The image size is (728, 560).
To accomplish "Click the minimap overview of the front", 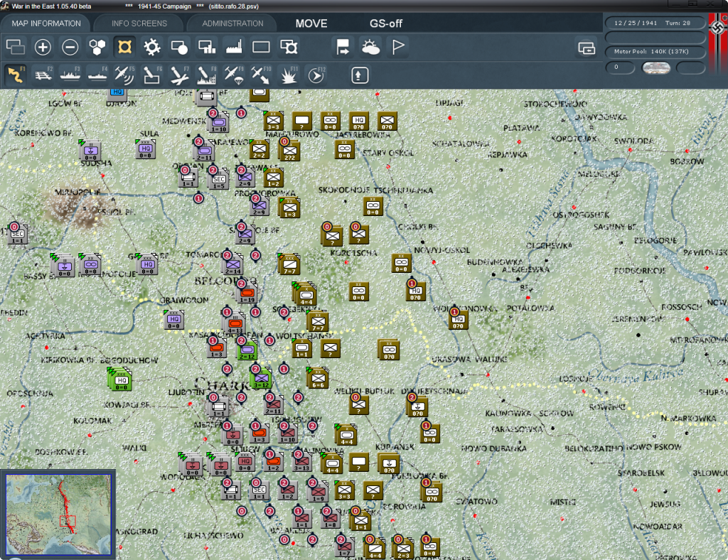I will pos(58,514).
